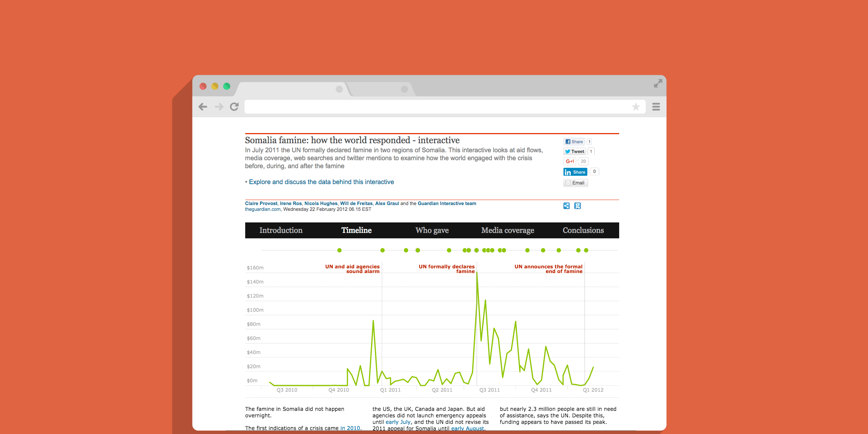Click the 'UN formally declares famine' label
Image resolution: width=868 pixels, height=434 pixels.
(447, 269)
